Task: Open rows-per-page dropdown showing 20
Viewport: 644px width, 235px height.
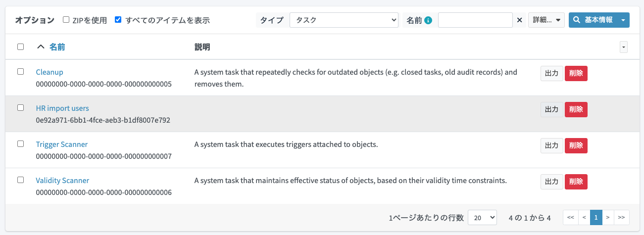Action: pyautogui.click(x=482, y=217)
